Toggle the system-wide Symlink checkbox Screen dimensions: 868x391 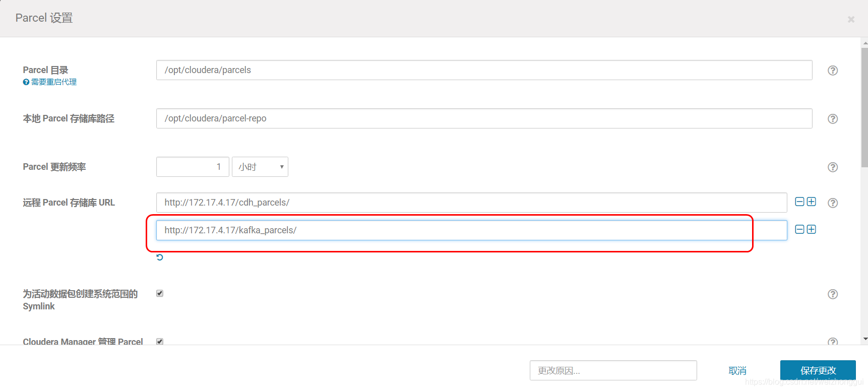pyautogui.click(x=160, y=293)
